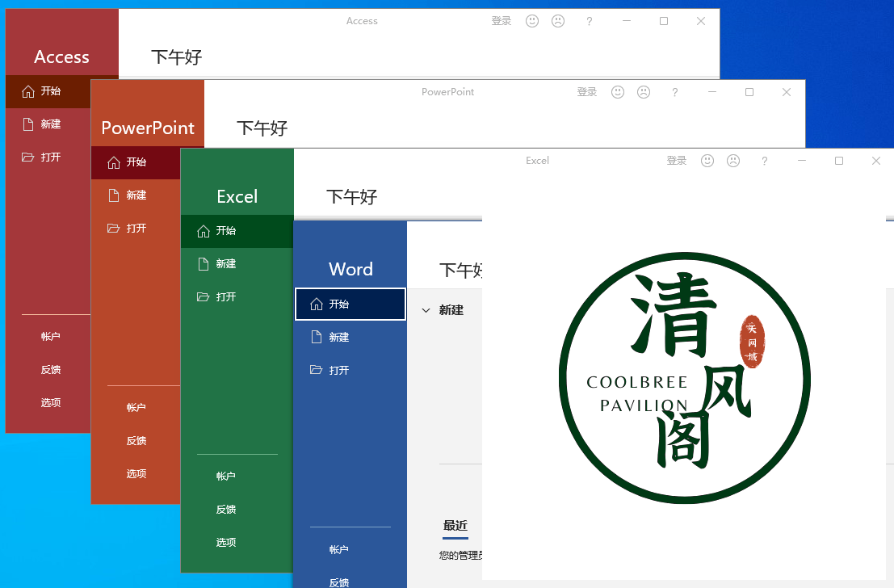Close the Excel window
This screenshot has width=894, height=588.
click(876, 161)
